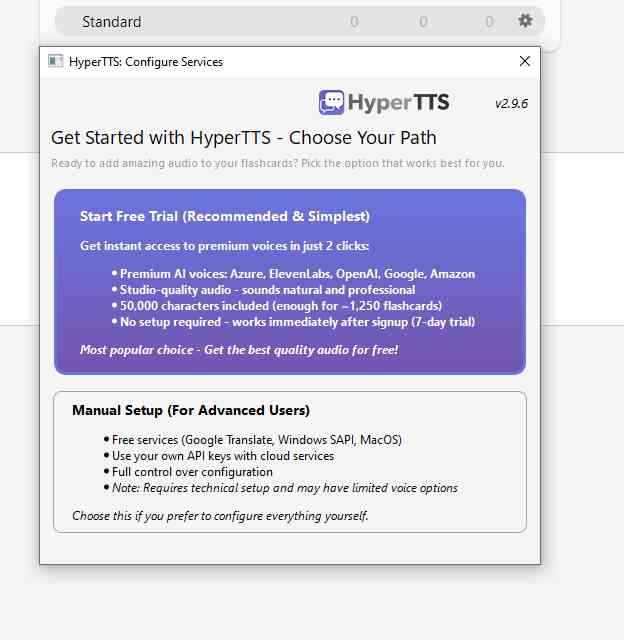Click the "Ready to add amazing audio" subtitle
624x640 pixels.
[277, 163]
